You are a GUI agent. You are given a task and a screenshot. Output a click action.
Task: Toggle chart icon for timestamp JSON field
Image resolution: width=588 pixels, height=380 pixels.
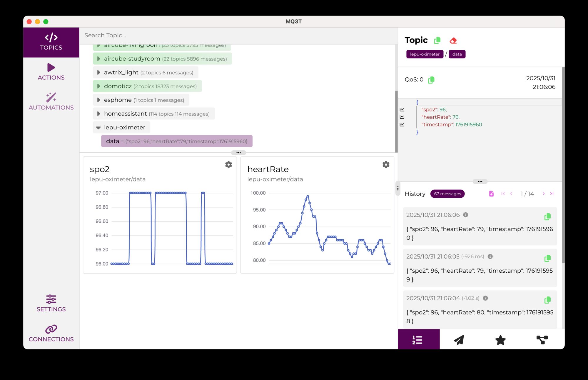(x=402, y=125)
